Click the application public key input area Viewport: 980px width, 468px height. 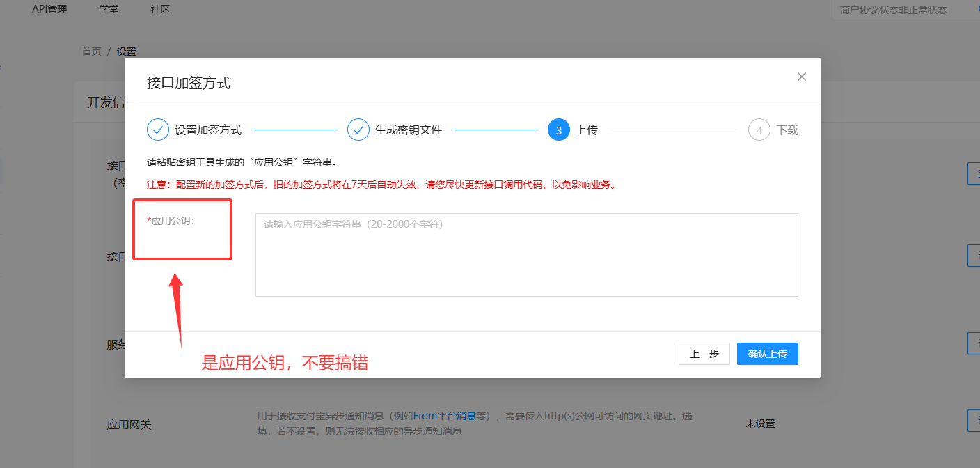point(526,254)
